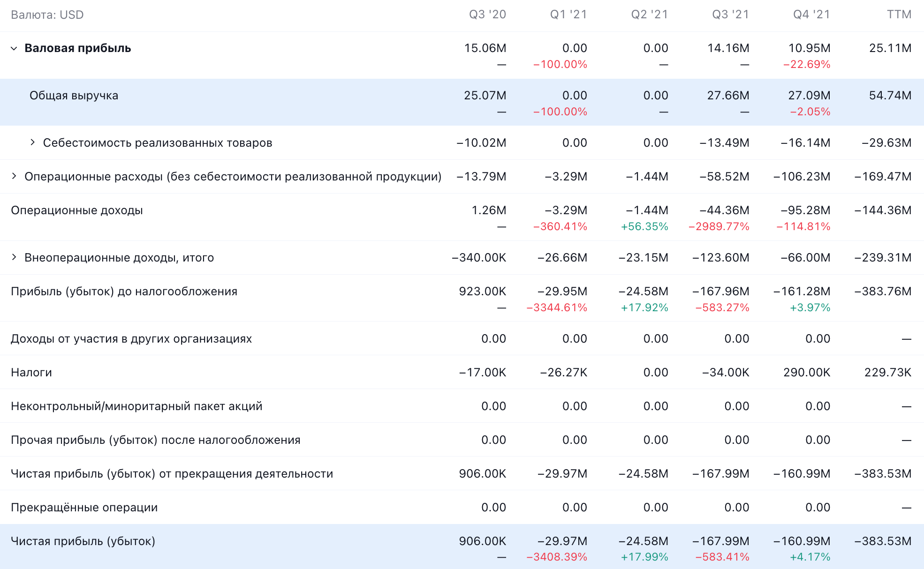Select the Прекращённые операции row label
The image size is (924, 569).
click(x=84, y=508)
